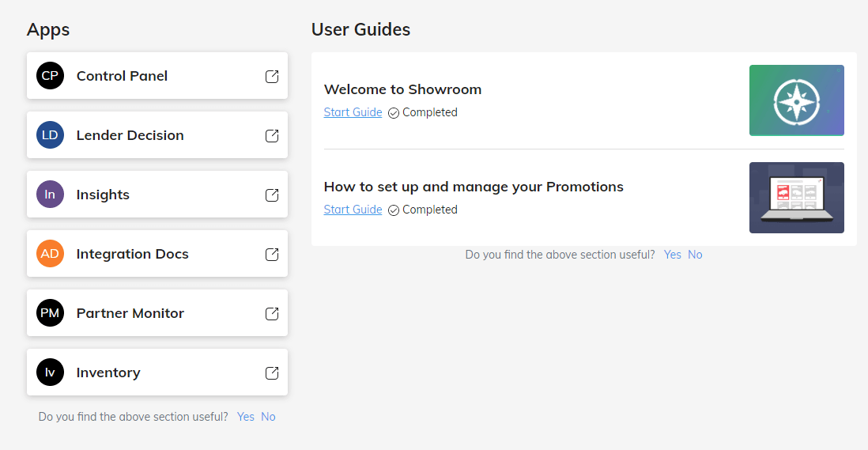Click the Iv Inventory badge icon

[50, 372]
